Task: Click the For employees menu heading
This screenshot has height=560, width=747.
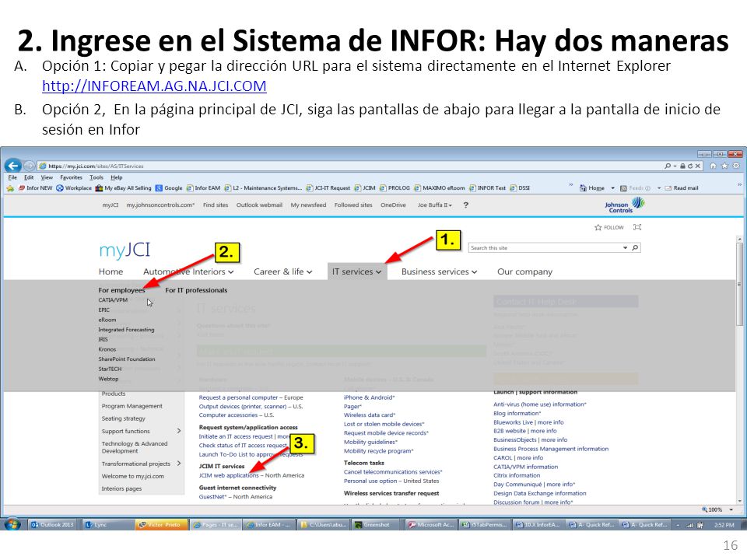Action: click(121, 290)
